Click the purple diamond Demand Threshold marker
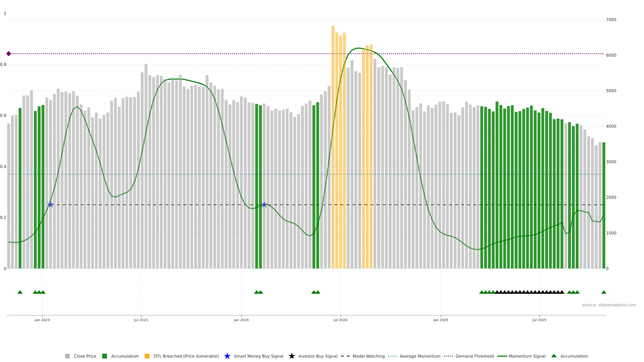Screen dimensions: 644x362 pos(9,54)
